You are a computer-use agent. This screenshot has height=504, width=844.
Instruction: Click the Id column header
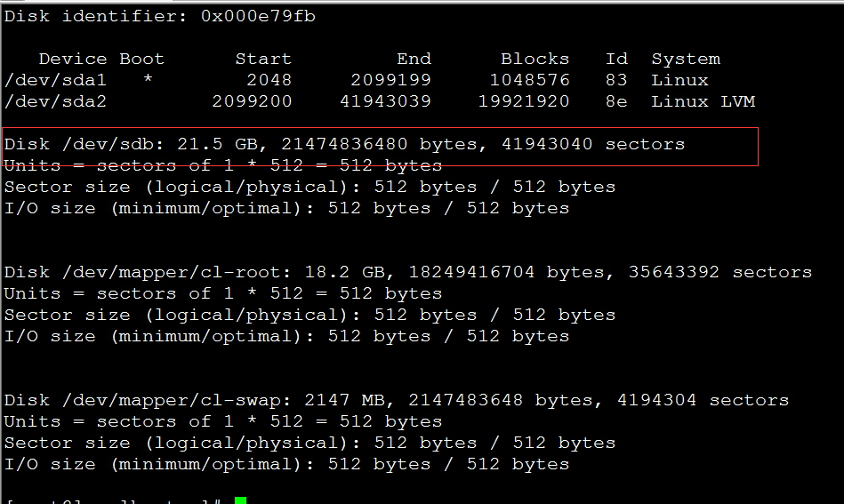point(616,60)
